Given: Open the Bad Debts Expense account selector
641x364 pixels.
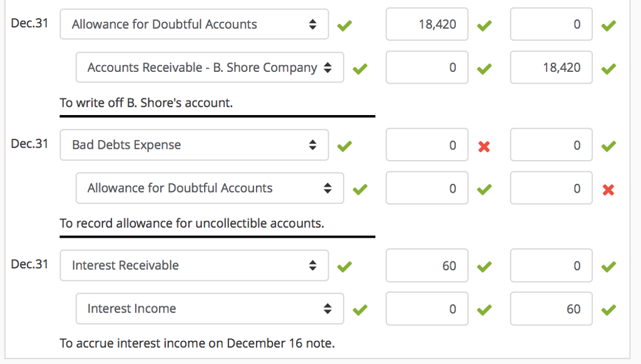Looking at the screenshot, I should 194,144.
